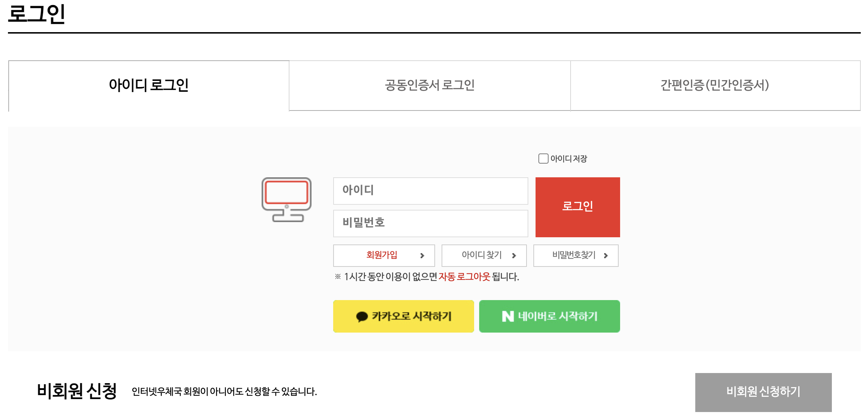The height and width of the screenshot is (416, 868).
Task: Click the Naver N logo icon
Action: [507, 316]
